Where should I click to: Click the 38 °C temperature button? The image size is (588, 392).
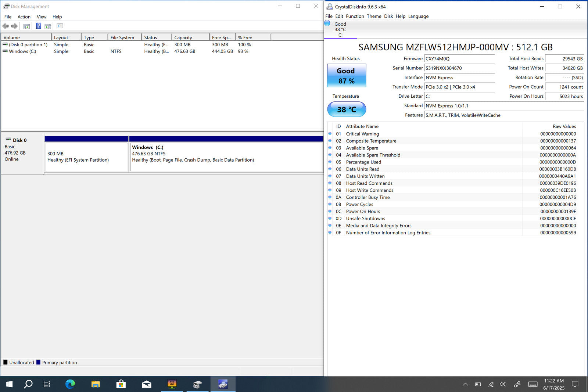click(347, 109)
